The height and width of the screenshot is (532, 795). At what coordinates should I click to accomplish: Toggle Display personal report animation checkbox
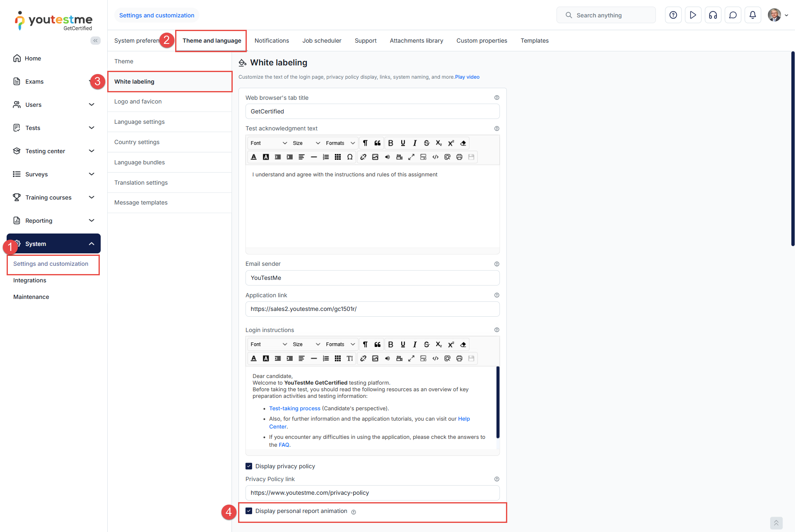point(249,511)
